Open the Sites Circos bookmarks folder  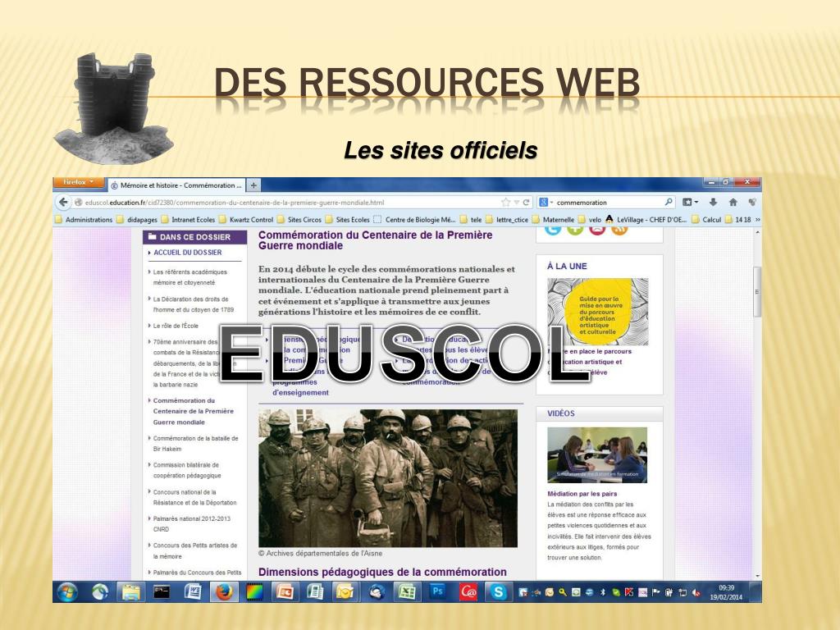[x=300, y=220]
